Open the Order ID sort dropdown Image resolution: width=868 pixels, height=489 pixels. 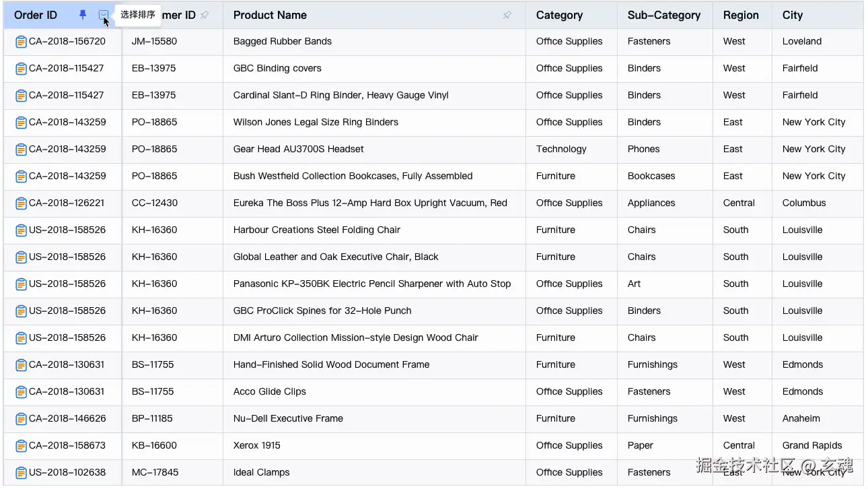click(103, 15)
